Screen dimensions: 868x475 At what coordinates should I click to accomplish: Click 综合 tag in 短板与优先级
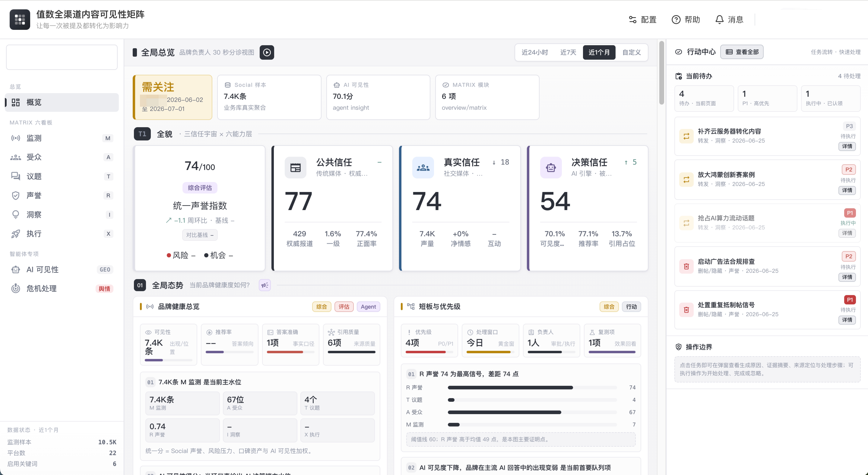pos(609,306)
